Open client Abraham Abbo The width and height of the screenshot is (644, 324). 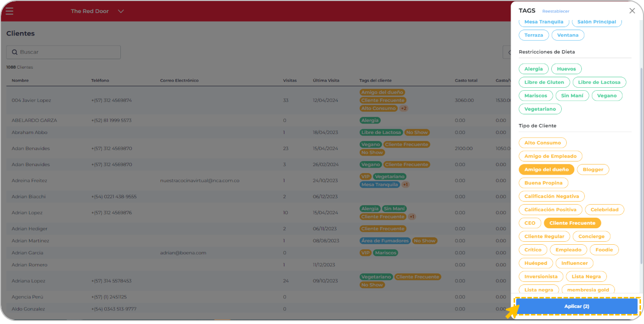[x=30, y=132]
